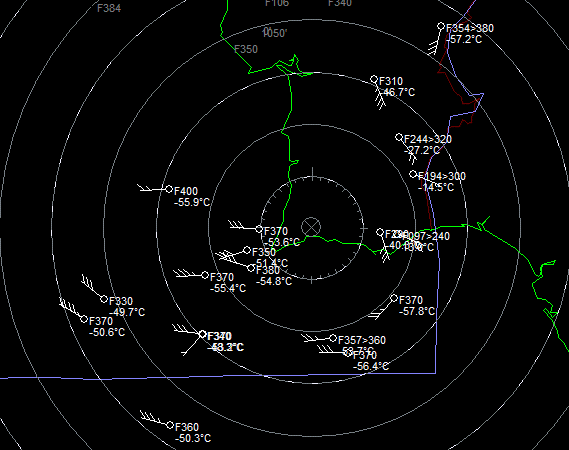Click the F357>360 label

point(362,340)
